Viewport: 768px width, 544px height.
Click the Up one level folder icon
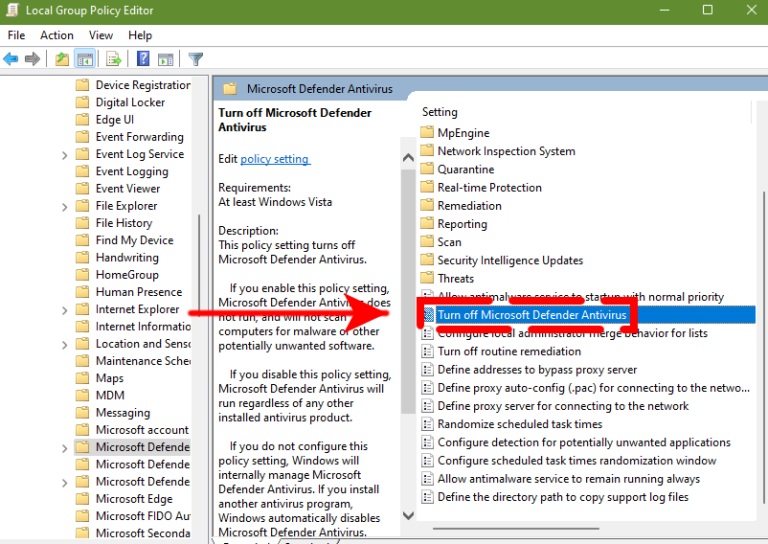tap(62, 59)
